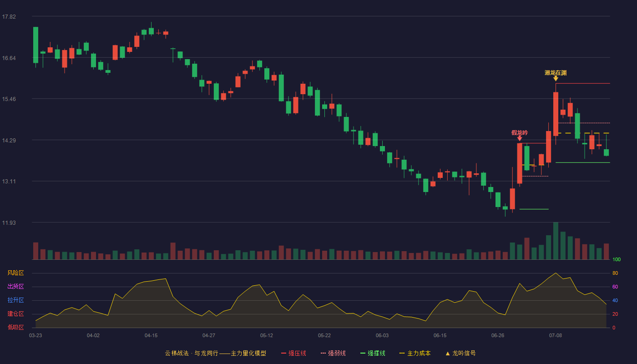The width and height of the screenshot is (637, 364).
Task: Click the 11.93 price axis label
Action: pyautogui.click(x=9, y=222)
